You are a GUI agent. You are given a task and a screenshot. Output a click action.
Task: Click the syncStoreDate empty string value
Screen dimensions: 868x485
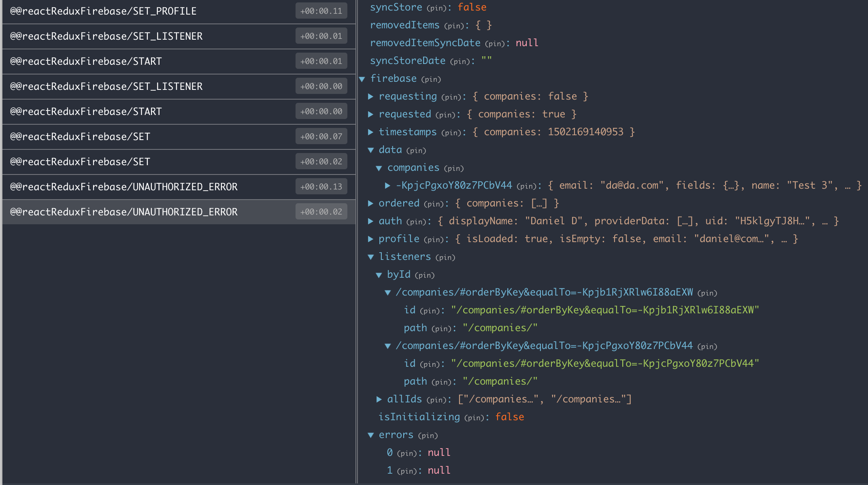click(x=487, y=61)
